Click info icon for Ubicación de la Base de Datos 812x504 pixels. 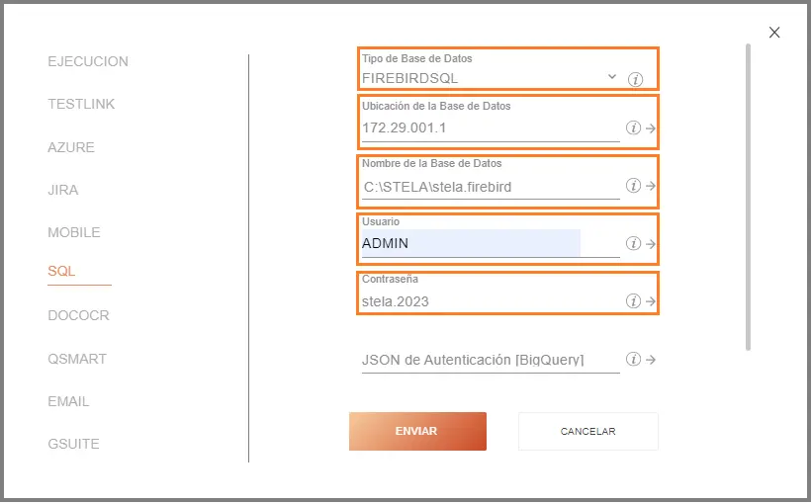633,128
